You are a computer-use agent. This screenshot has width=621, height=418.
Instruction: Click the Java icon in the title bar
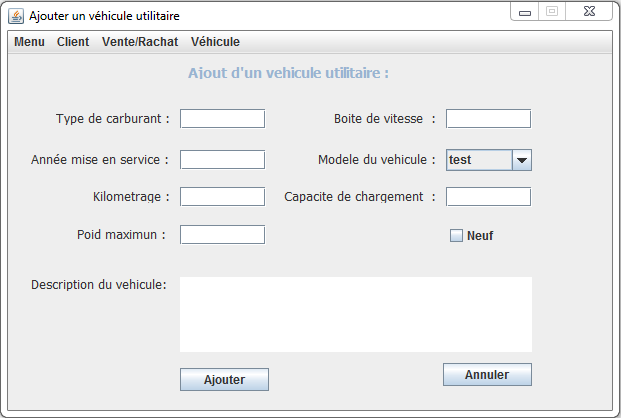point(16,16)
